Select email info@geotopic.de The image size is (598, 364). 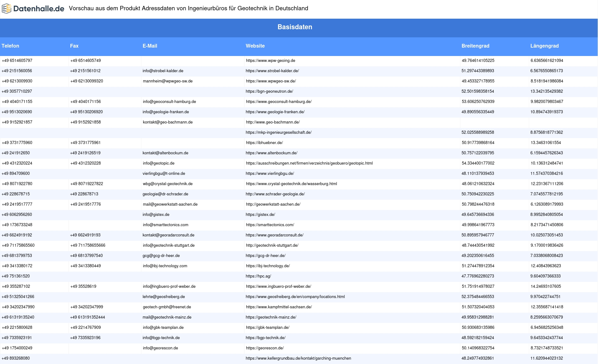click(x=159, y=163)
